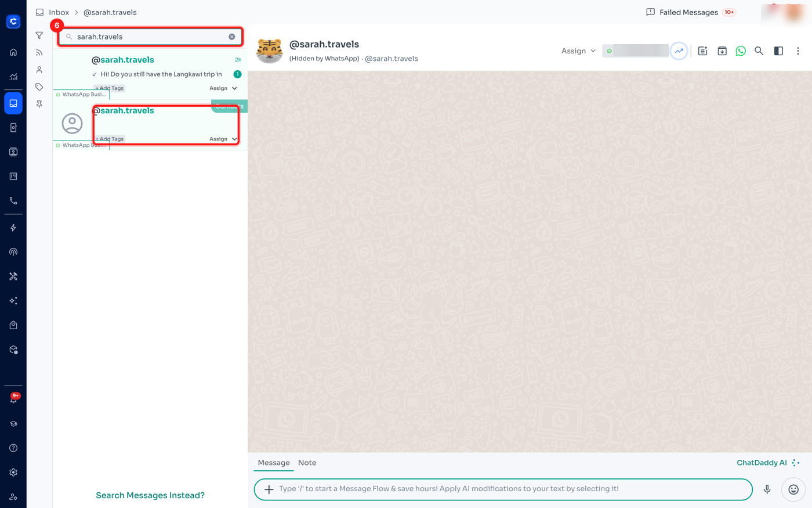Record voice with the microphone icon
This screenshot has width=812, height=508.
pos(767,489)
